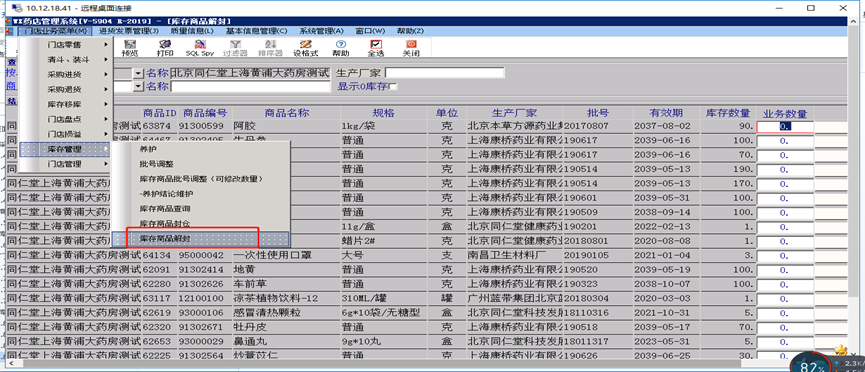Click the 预览 preview toolbar icon
This screenshot has width=865, height=372.
tap(130, 47)
